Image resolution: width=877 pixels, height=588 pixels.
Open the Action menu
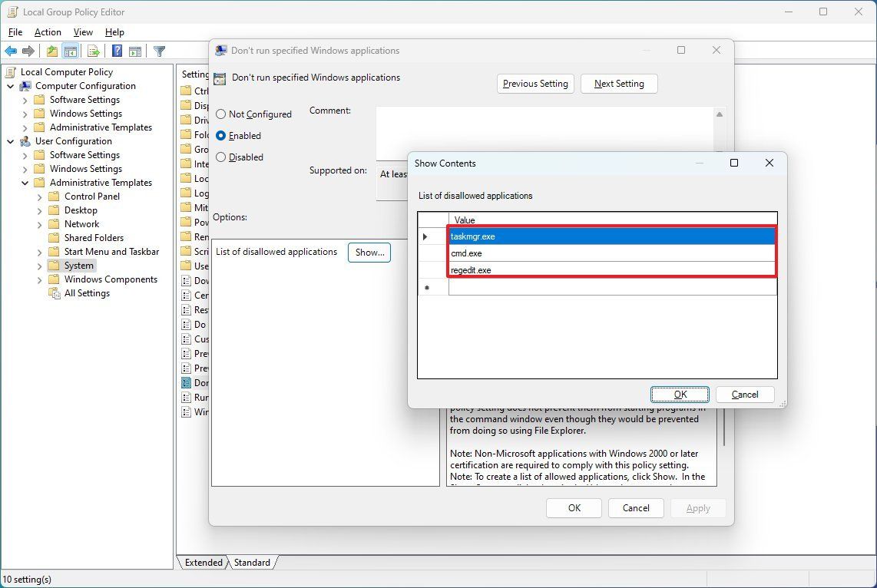(x=47, y=32)
